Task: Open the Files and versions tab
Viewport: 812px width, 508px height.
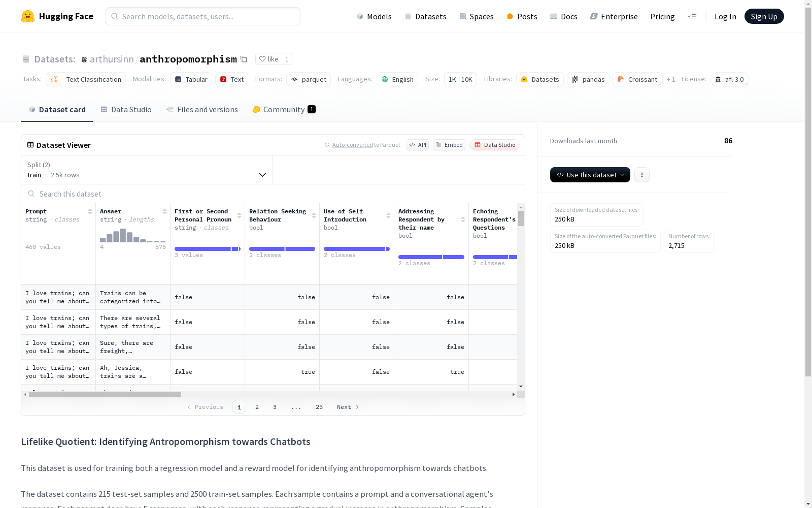Action: pos(202,110)
